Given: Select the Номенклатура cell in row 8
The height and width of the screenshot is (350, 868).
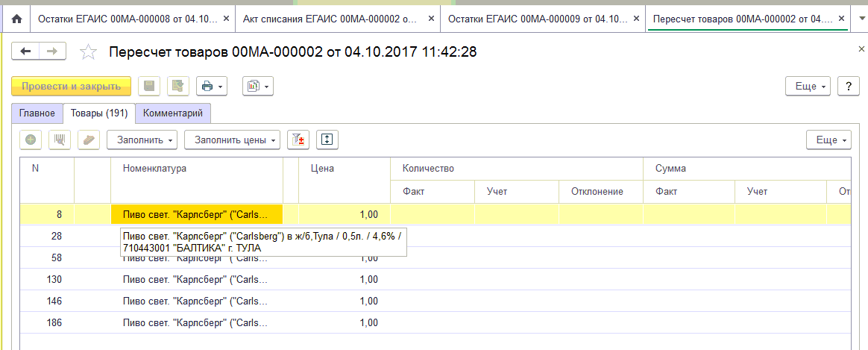Looking at the screenshot, I should point(197,214).
